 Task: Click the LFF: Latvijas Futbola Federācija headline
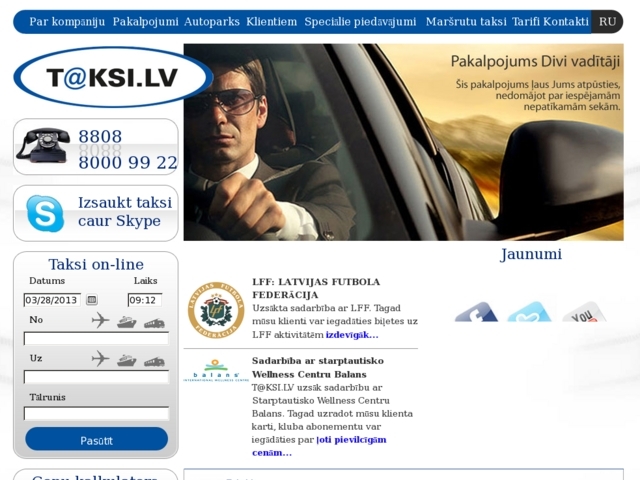click(x=316, y=288)
